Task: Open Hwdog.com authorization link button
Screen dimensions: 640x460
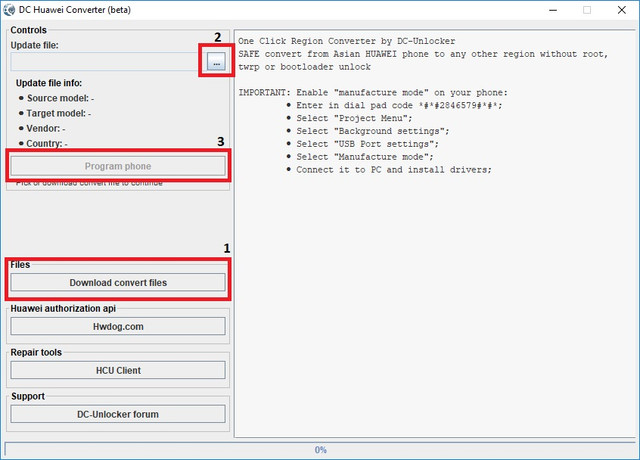Action: 118,327
